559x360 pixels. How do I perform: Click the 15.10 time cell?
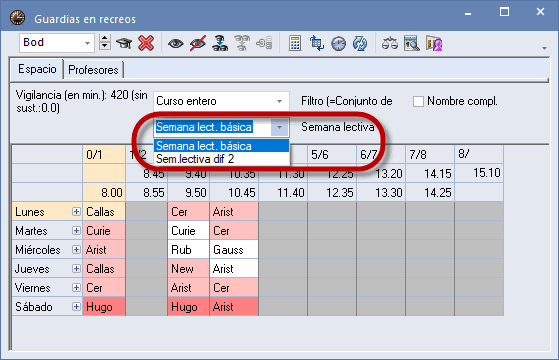(479, 173)
